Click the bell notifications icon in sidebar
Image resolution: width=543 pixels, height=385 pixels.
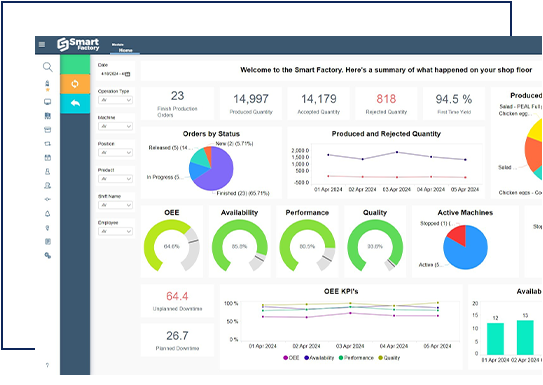tap(47, 214)
